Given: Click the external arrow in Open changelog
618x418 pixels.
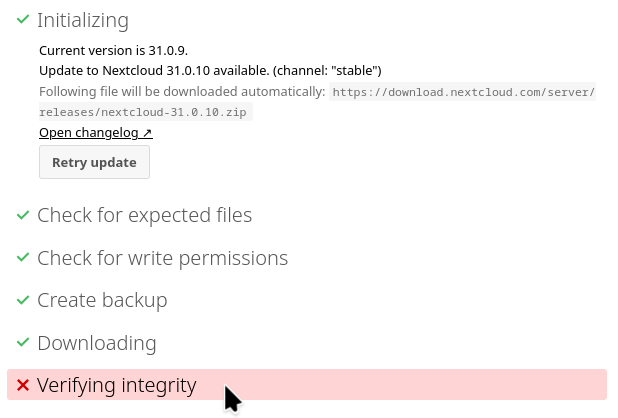Looking at the screenshot, I should (x=147, y=132).
